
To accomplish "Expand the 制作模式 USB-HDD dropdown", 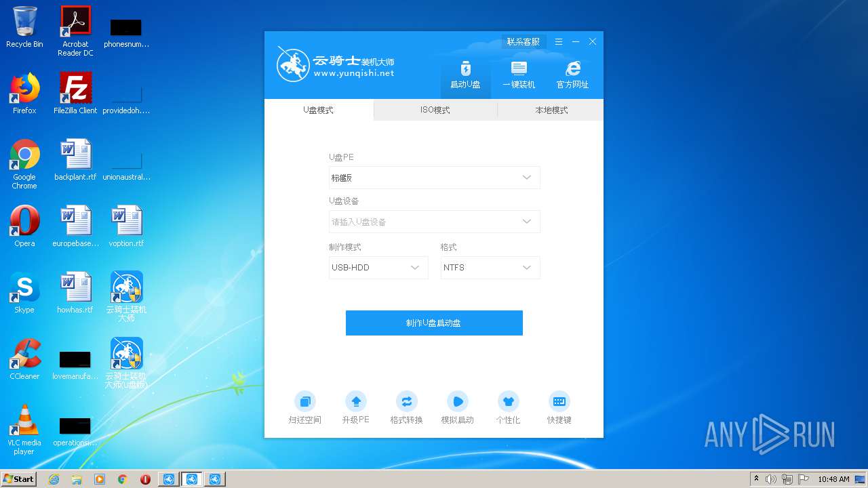I will click(378, 268).
